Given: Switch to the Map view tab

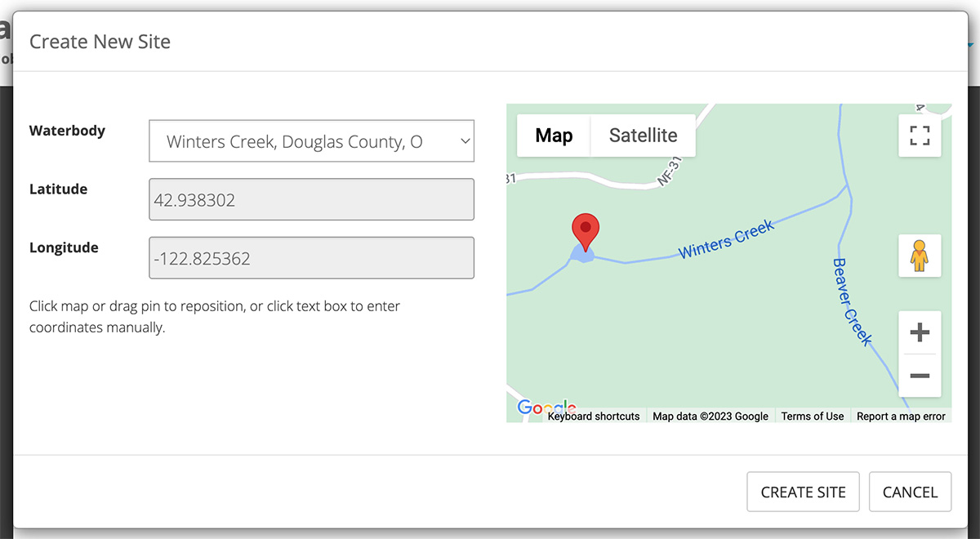Looking at the screenshot, I should pyautogui.click(x=554, y=136).
